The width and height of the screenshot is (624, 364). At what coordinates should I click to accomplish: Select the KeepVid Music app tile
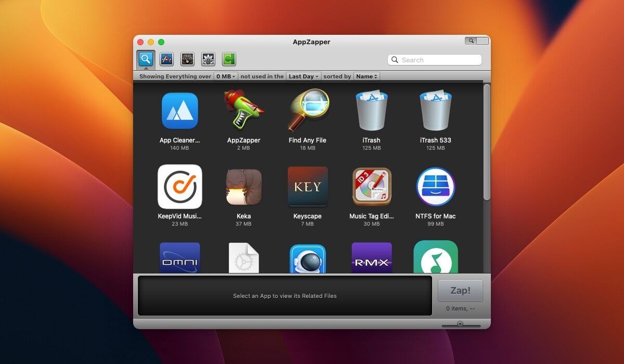(x=180, y=186)
